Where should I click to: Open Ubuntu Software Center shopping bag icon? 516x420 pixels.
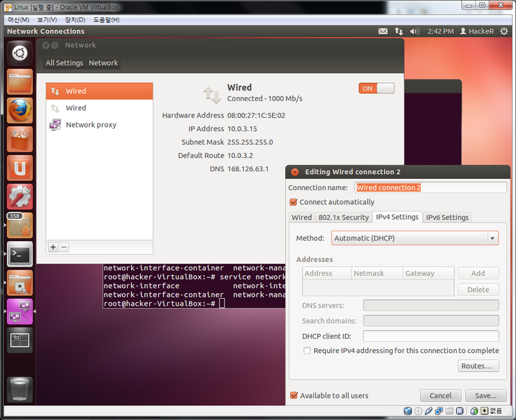tap(20, 139)
